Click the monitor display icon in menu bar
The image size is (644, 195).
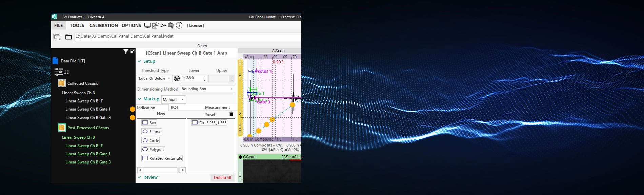pos(147,25)
